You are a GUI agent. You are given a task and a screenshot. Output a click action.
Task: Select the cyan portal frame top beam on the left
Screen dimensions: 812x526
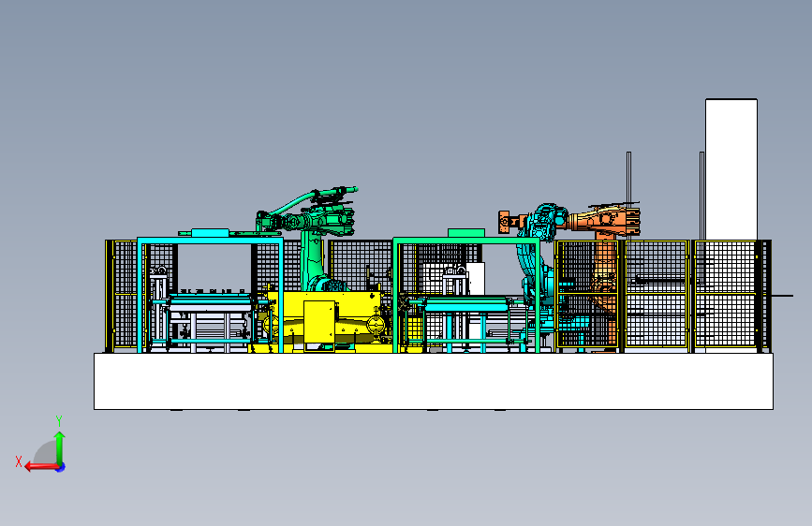point(210,241)
